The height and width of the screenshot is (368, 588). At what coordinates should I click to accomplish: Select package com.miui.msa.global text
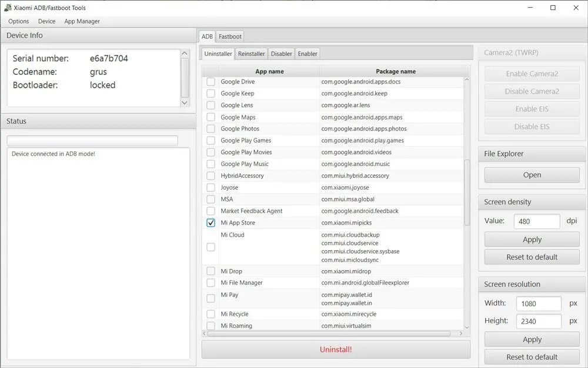pyautogui.click(x=348, y=200)
